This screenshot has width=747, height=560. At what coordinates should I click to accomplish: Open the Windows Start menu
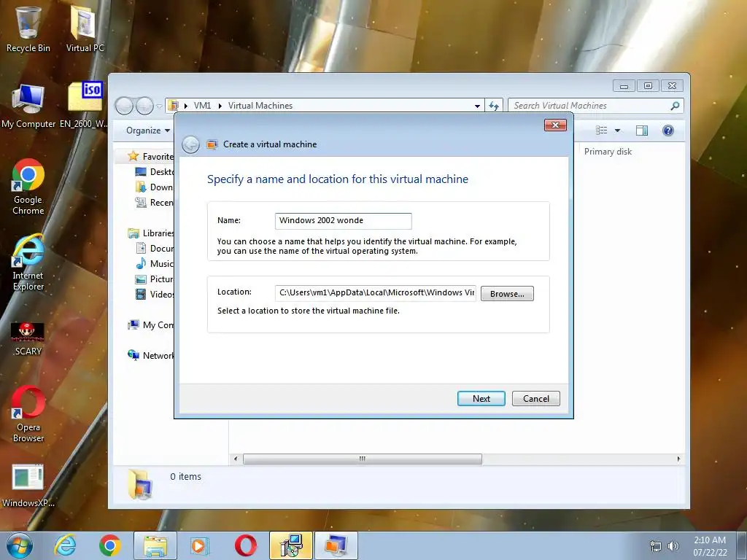[x=20, y=545]
